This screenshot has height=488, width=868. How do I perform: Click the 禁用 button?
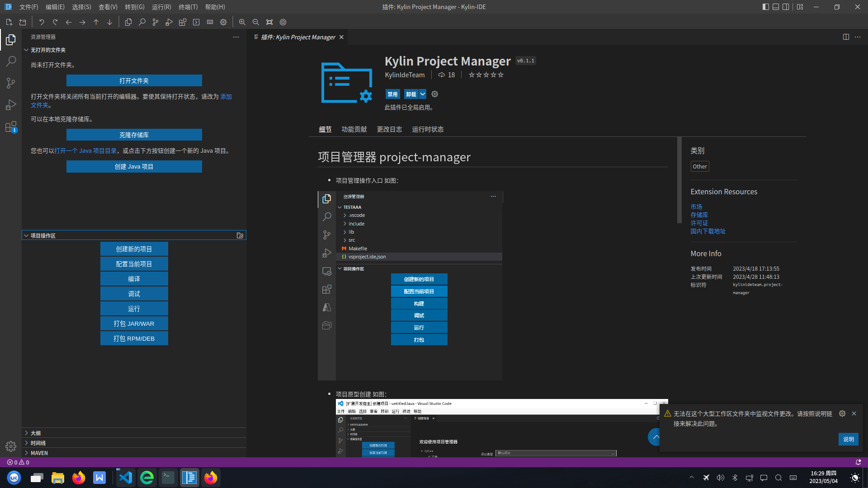pos(392,94)
